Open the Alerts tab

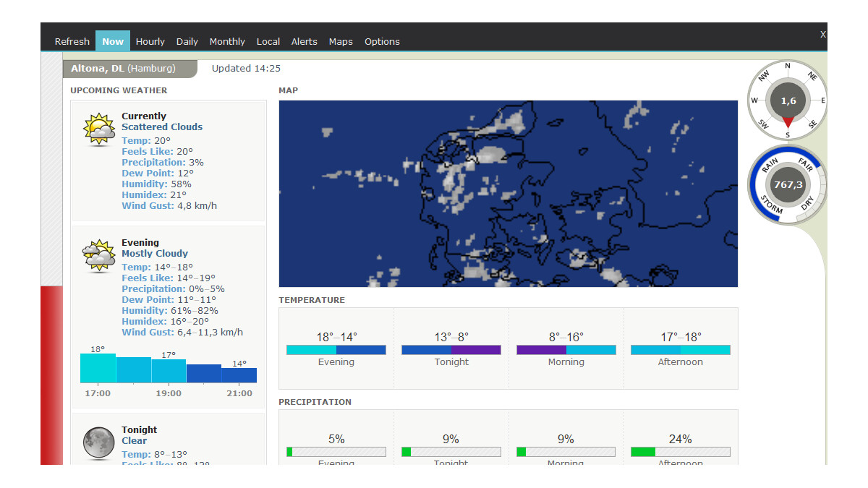click(x=305, y=41)
